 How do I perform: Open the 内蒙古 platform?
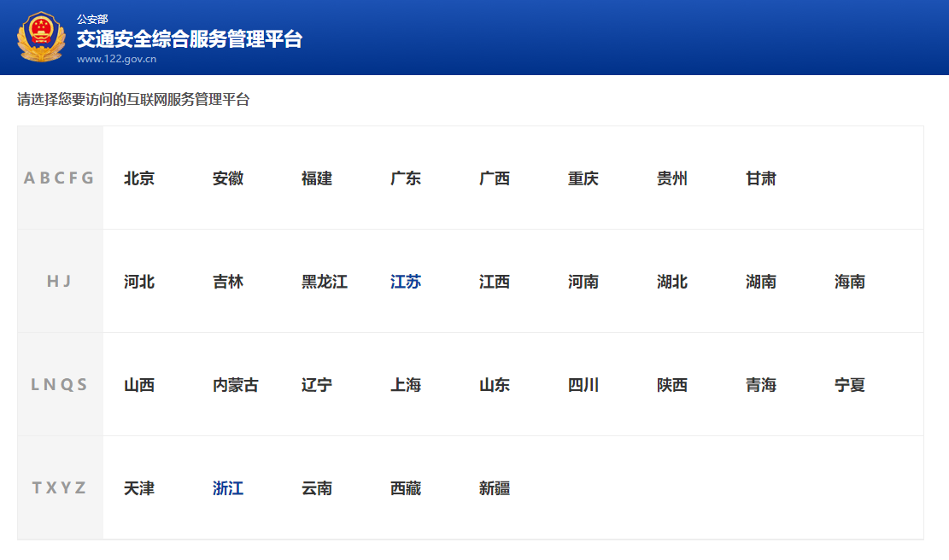233,384
